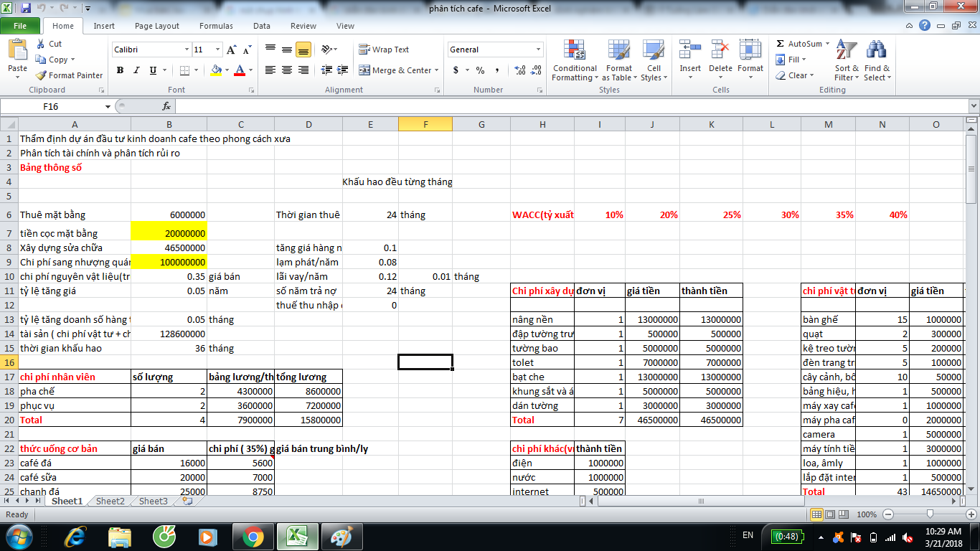Open the font name Calibri dropdown
Image resolution: width=980 pixels, height=551 pixels.
(x=187, y=50)
